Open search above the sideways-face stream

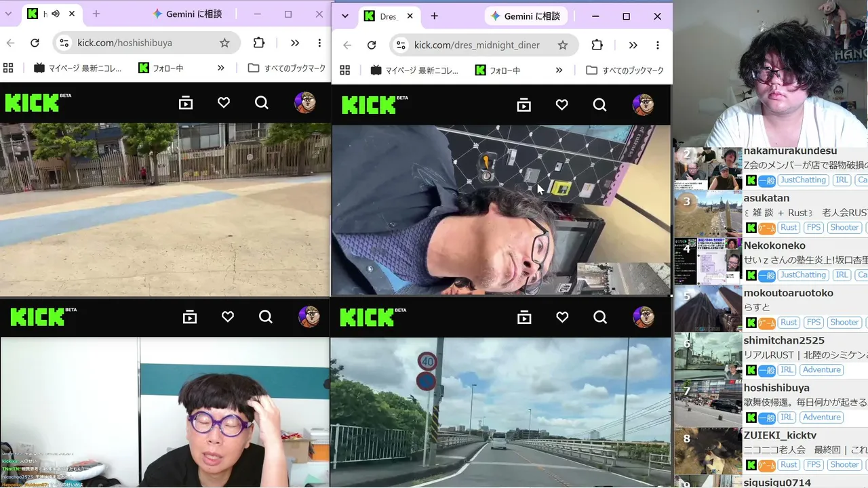599,105
